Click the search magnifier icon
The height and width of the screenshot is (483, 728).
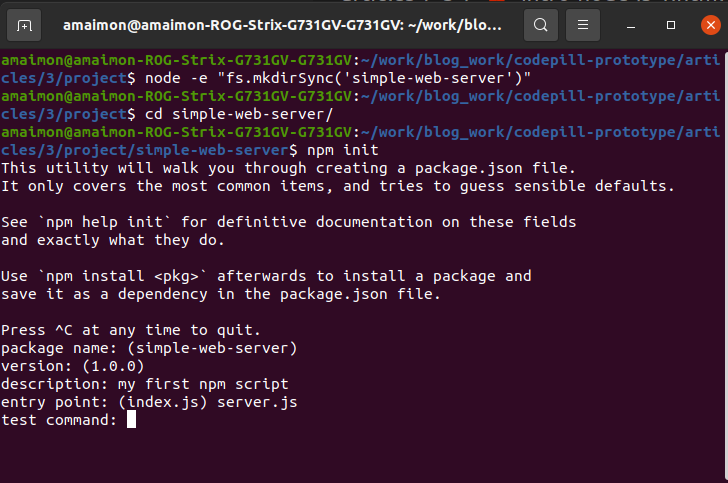[x=541, y=25]
